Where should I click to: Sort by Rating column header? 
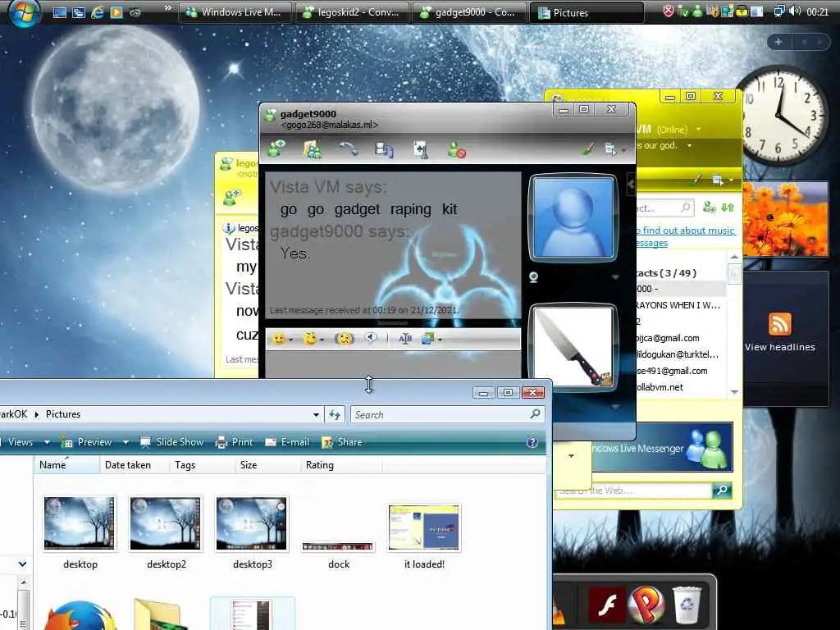click(x=341, y=465)
